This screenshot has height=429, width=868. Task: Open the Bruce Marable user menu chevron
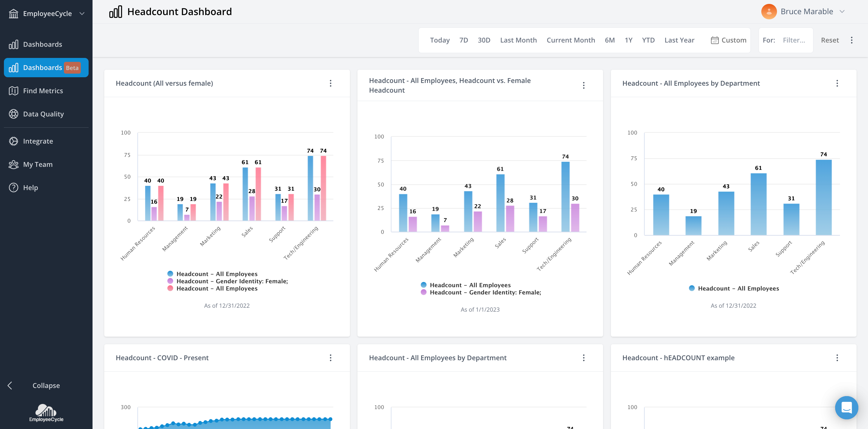(842, 11)
